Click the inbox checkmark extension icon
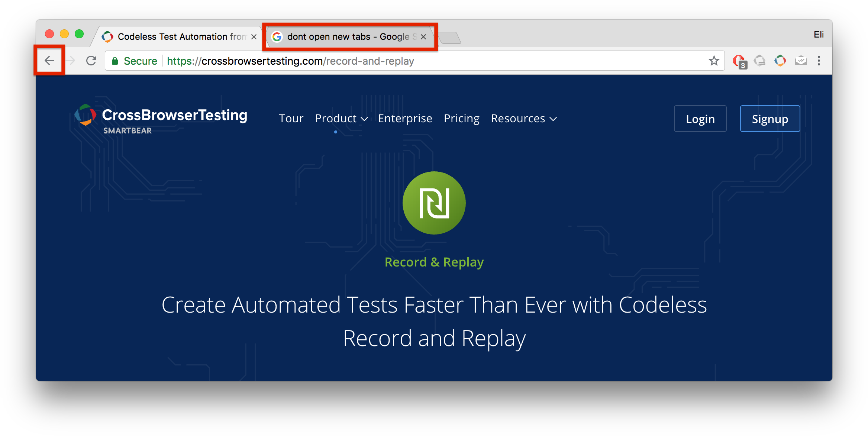 tap(801, 61)
